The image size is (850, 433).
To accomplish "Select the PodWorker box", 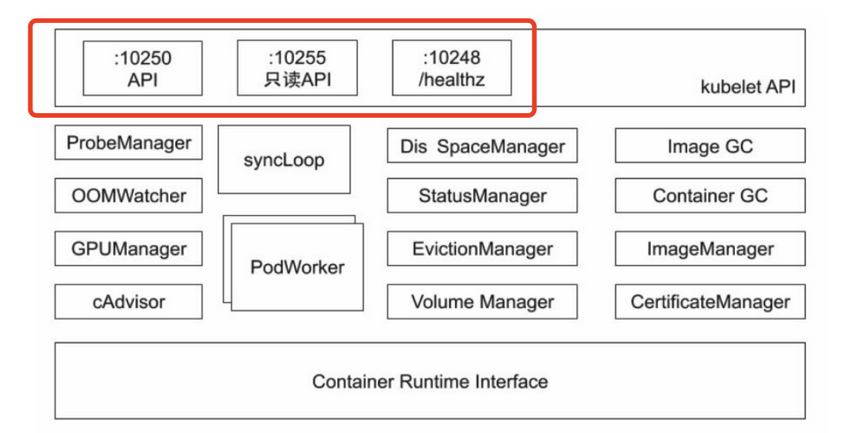I will click(x=297, y=267).
